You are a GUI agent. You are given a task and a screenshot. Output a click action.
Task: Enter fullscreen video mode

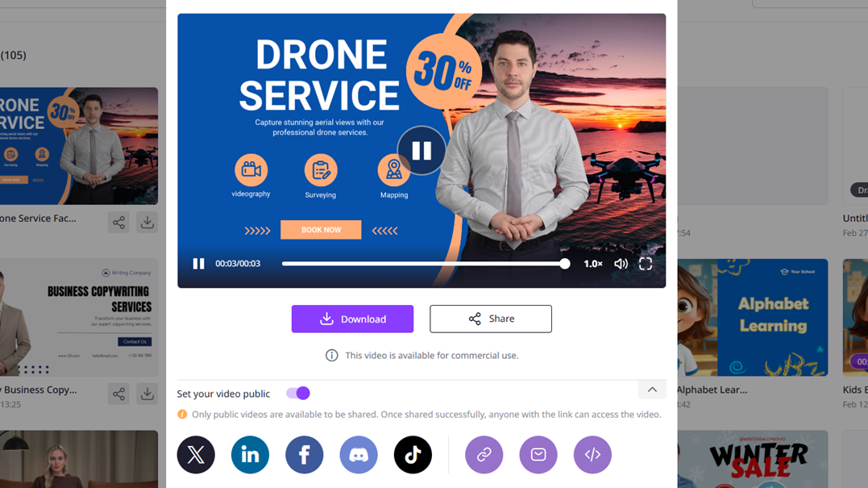coord(646,264)
